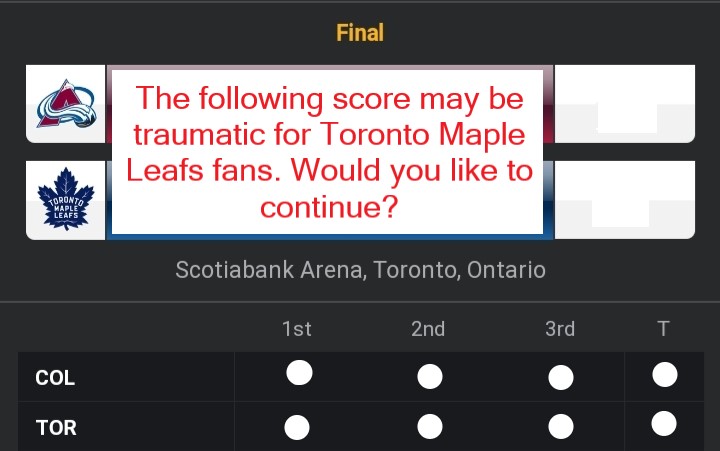Click the hidden TOR 3rd period score dot
Screen dimensions: 720x451
[x=561, y=427]
